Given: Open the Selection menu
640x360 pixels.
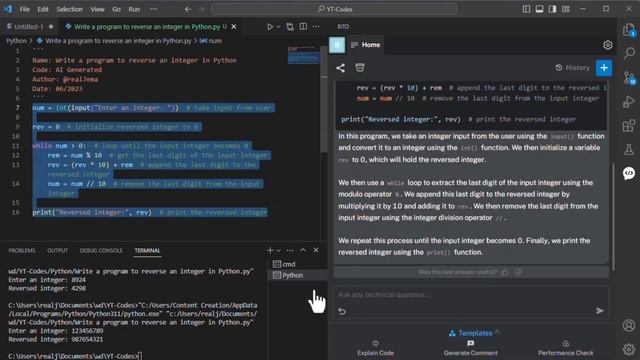Looking at the screenshot, I should (69, 9).
